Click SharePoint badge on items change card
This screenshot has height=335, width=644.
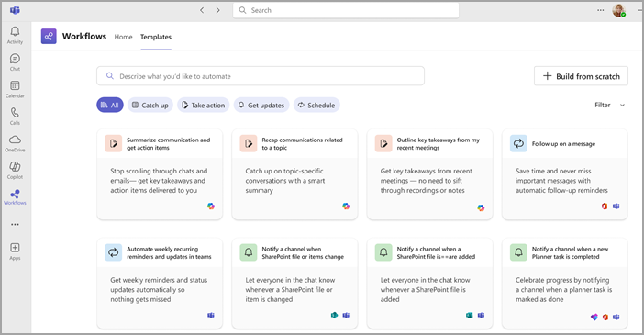coord(334,316)
